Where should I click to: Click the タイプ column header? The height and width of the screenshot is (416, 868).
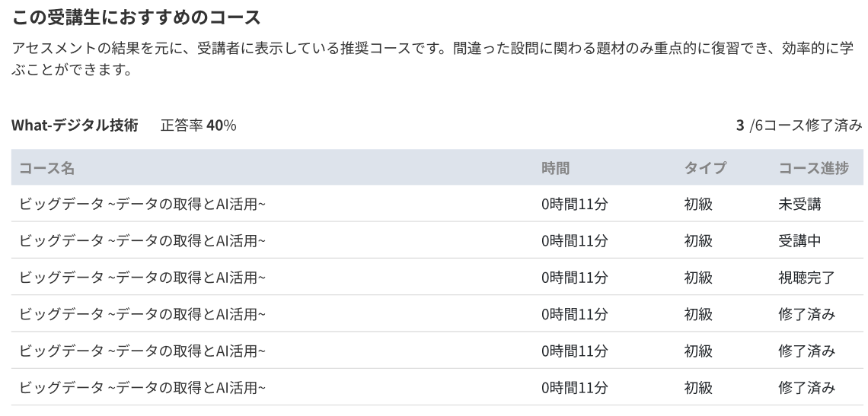click(705, 168)
